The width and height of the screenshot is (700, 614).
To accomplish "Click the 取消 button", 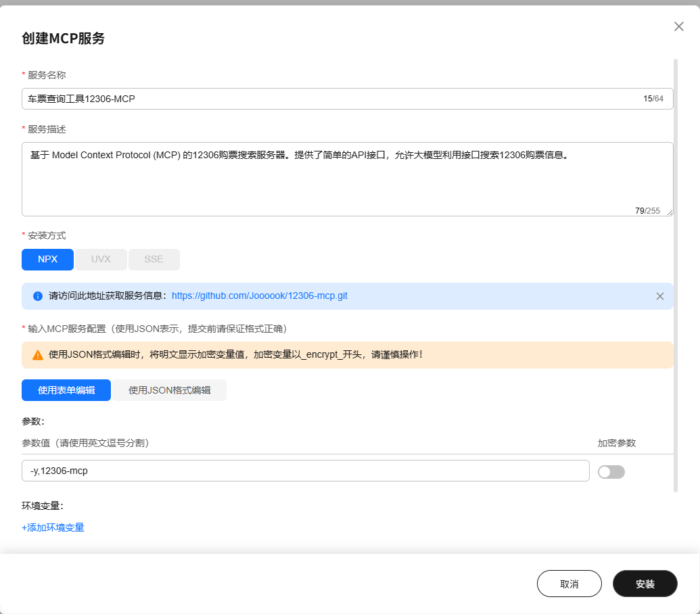I will click(x=569, y=584).
